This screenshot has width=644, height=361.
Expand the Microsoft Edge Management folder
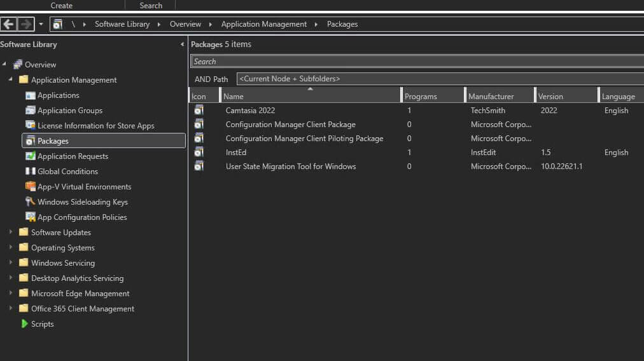(11, 294)
